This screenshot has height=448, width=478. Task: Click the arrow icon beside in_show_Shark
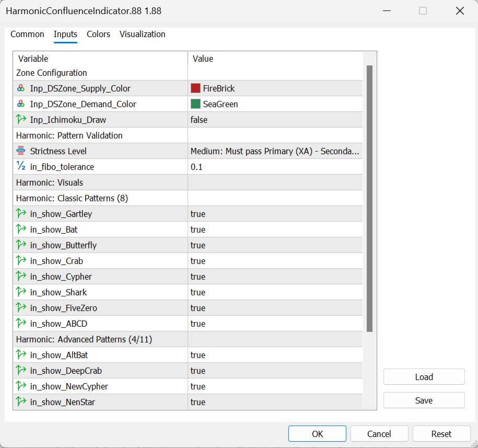(x=21, y=292)
